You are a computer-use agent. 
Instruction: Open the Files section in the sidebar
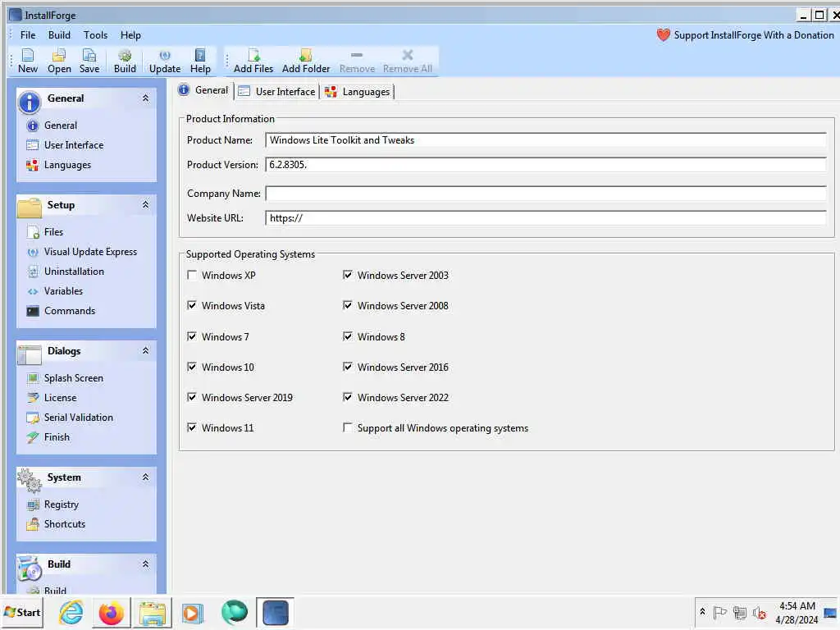click(45, 232)
